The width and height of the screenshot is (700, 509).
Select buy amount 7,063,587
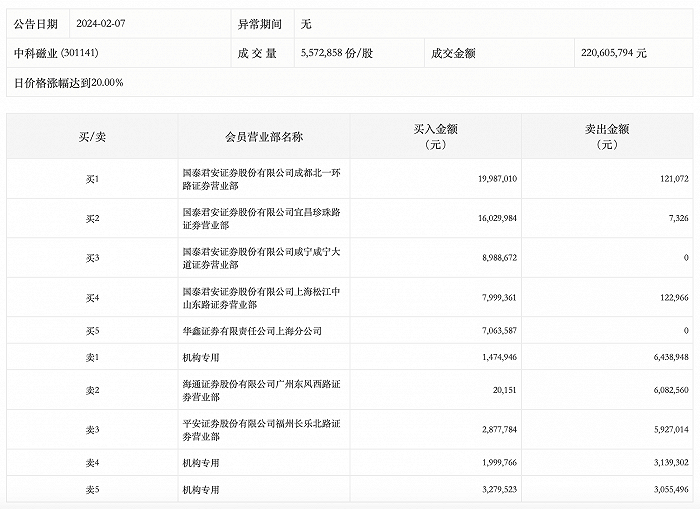[x=499, y=330]
